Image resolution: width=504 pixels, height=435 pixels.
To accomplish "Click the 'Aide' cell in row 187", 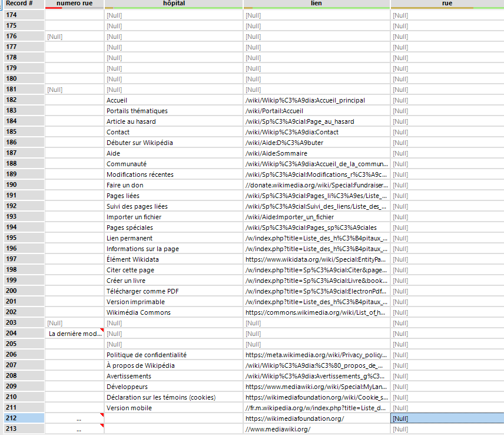I will (x=174, y=153).
